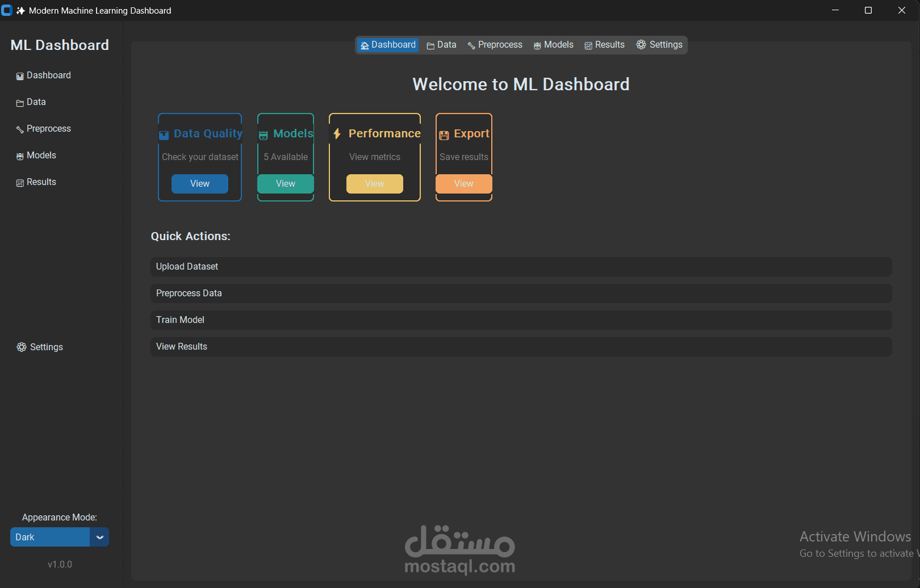Image resolution: width=920 pixels, height=588 pixels.
Task: Open the Dark theme selector
Action: coord(50,537)
